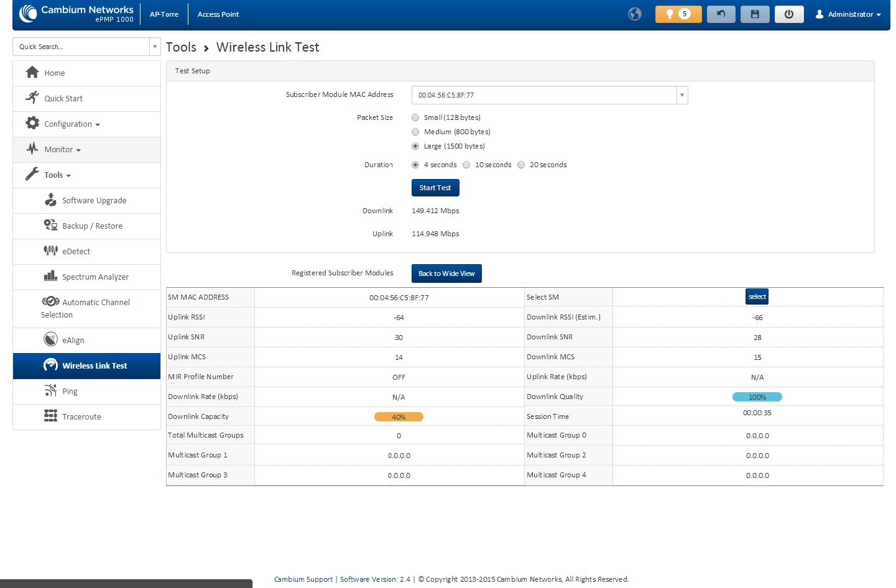This screenshot has width=896, height=588.
Task: Open eDetect tool from sidebar
Action: coord(86,252)
